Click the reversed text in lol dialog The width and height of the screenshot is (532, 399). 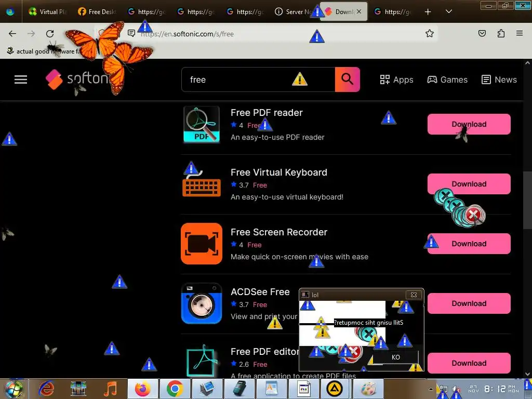point(368,323)
